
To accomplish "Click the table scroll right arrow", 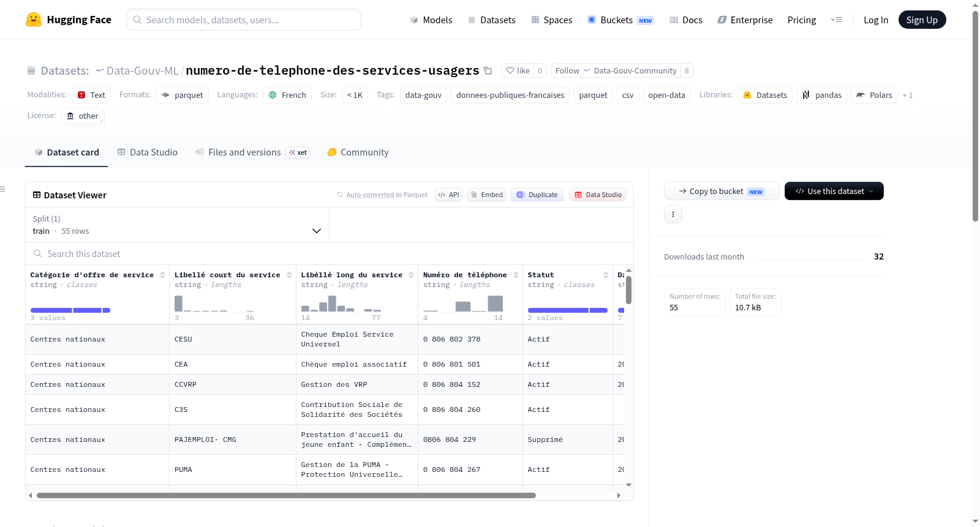I will click(x=619, y=495).
